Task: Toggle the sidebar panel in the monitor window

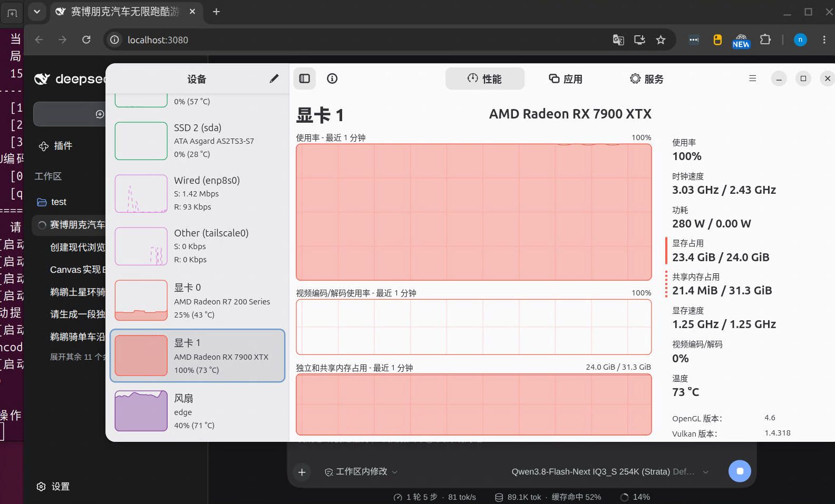Action: [x=305, y=78]
